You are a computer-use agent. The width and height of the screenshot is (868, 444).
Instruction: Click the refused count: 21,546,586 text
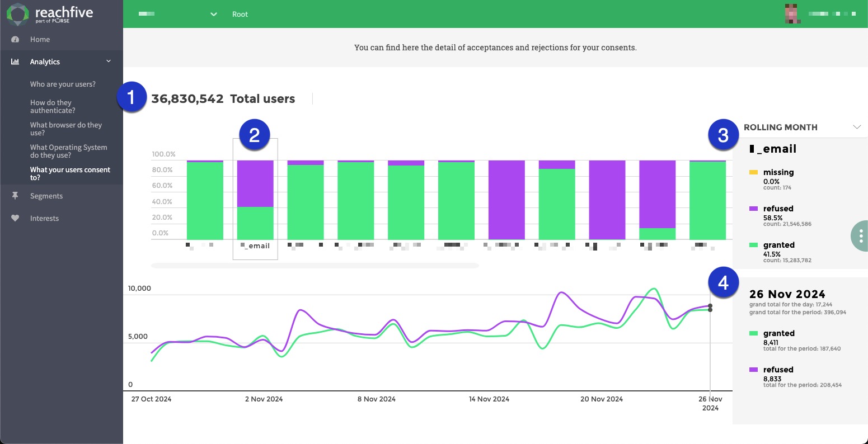pos(787,224)
